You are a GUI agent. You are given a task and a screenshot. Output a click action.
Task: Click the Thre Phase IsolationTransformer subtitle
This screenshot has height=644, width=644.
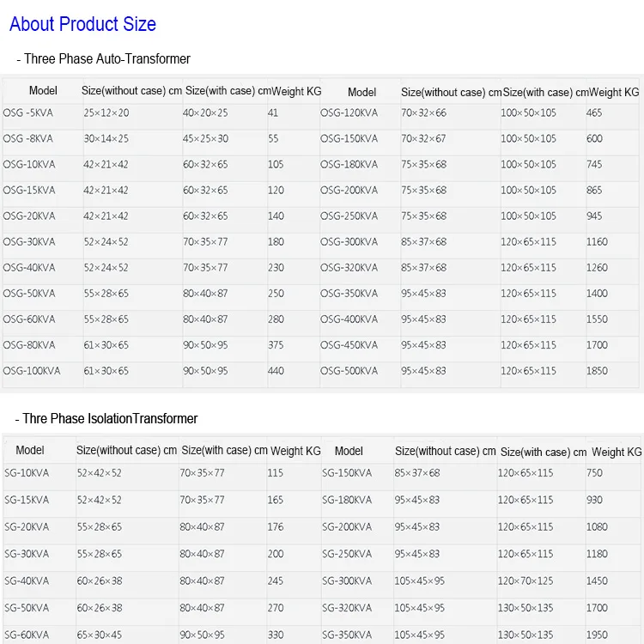(x=106, y=419)
